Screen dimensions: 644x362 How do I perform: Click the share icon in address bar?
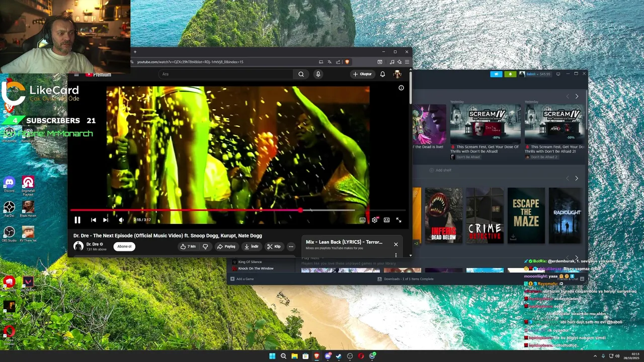point(338,62)
